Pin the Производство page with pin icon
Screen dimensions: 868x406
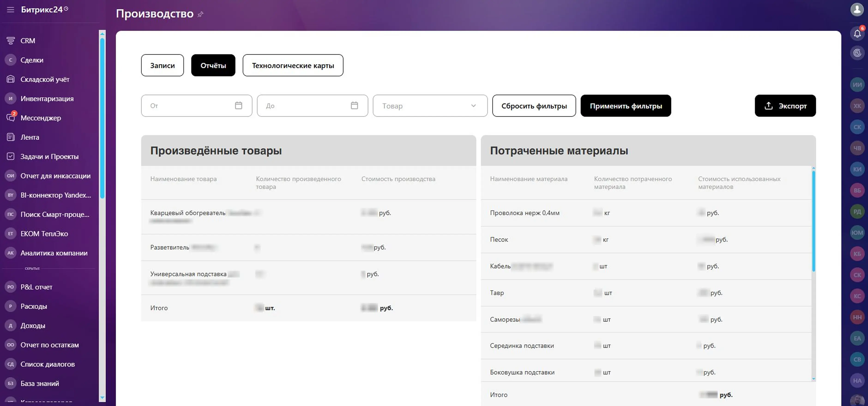(x=200, y=14)
